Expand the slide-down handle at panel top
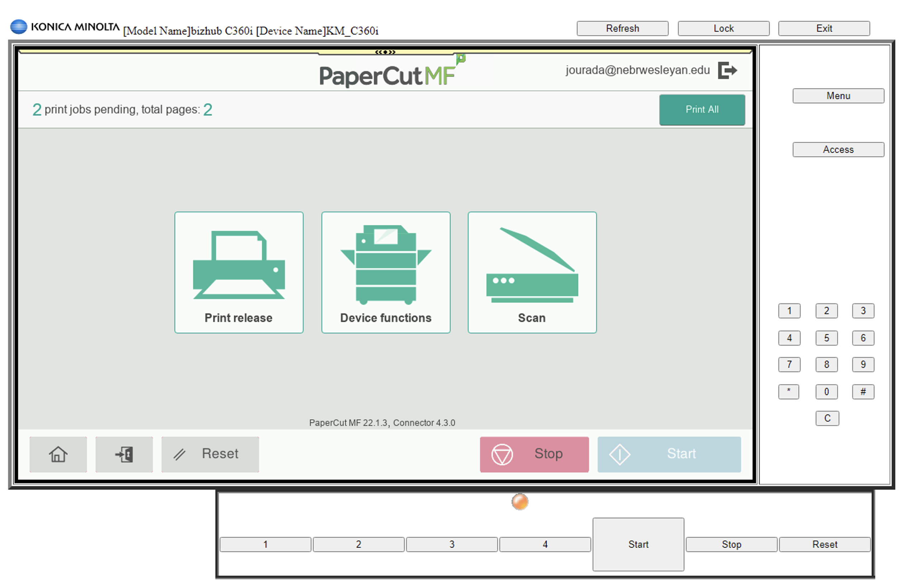The image size is (904, 588). (386, 52)
